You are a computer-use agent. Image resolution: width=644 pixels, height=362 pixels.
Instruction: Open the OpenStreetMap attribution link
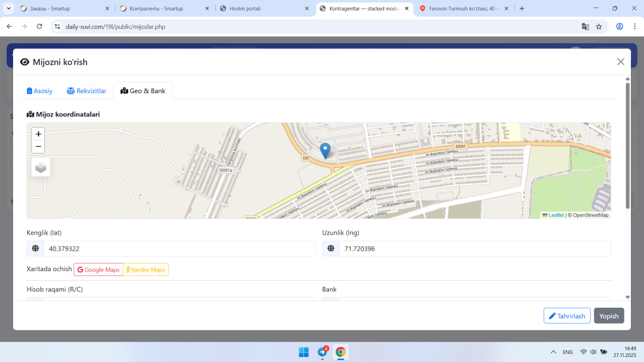coord(591,215)
